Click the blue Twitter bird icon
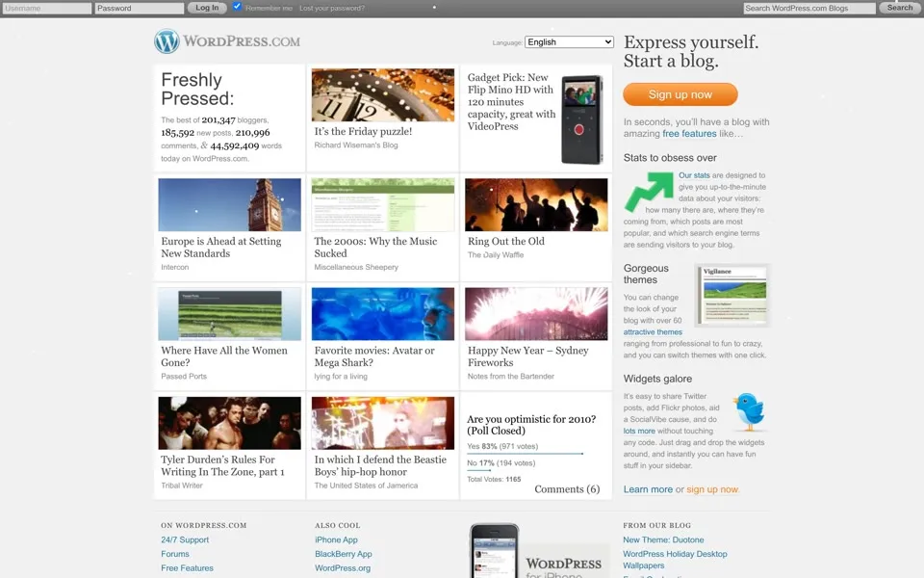 coord(749,411)
